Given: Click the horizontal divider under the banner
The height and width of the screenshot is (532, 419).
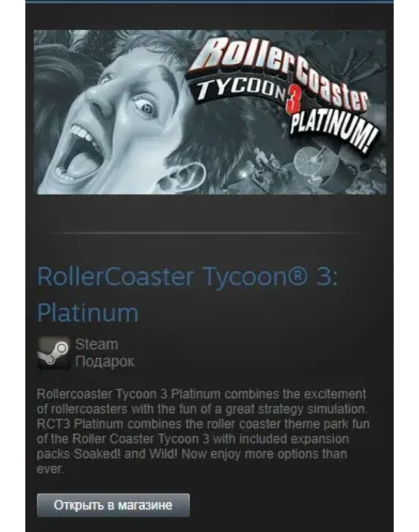Looking at the screenshot, I should (x=203, y=233).
